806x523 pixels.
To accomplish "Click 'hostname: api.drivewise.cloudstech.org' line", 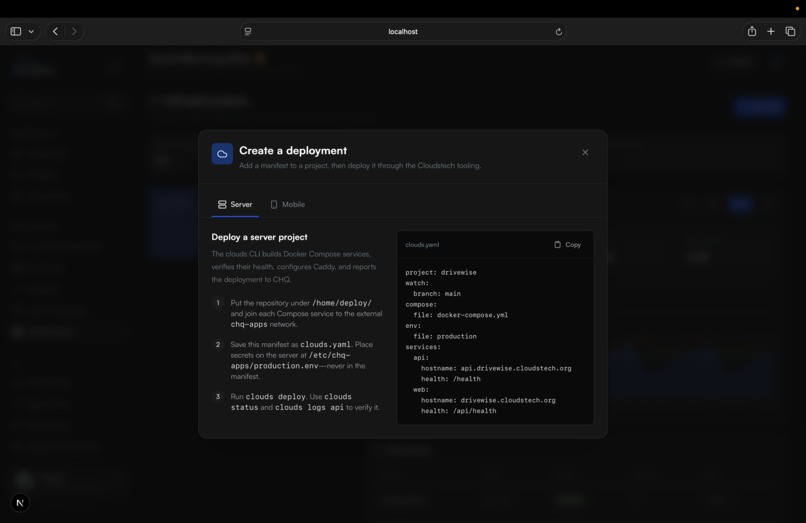I will tap(496, 368).
